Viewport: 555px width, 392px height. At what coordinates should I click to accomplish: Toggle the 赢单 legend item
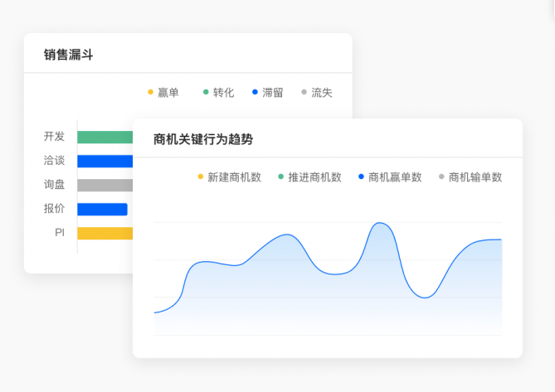pos(163,93)
